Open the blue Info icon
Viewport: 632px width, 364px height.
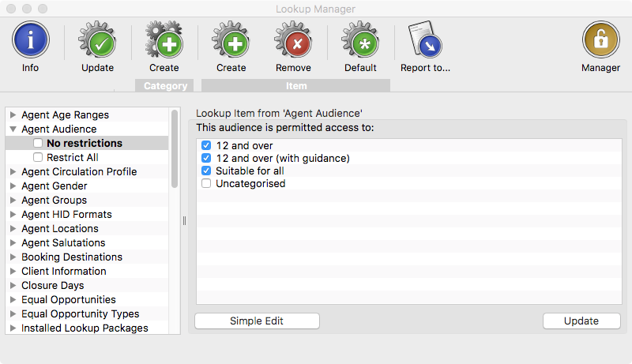coord(31,39)
